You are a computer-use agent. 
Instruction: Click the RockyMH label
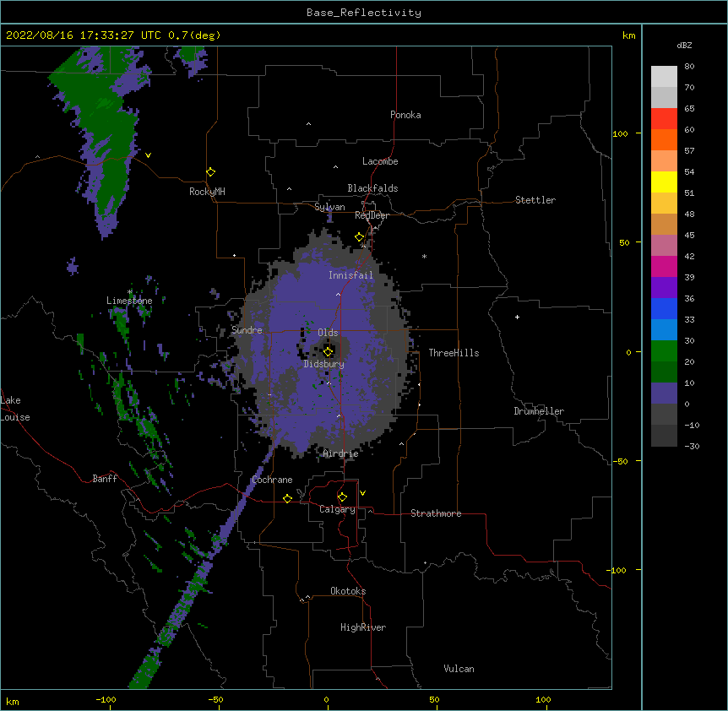(207, 192)
